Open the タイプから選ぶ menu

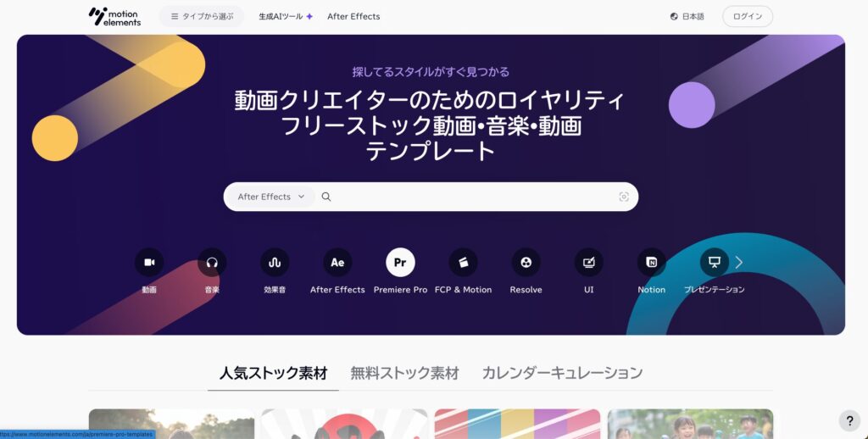(202, 17)
